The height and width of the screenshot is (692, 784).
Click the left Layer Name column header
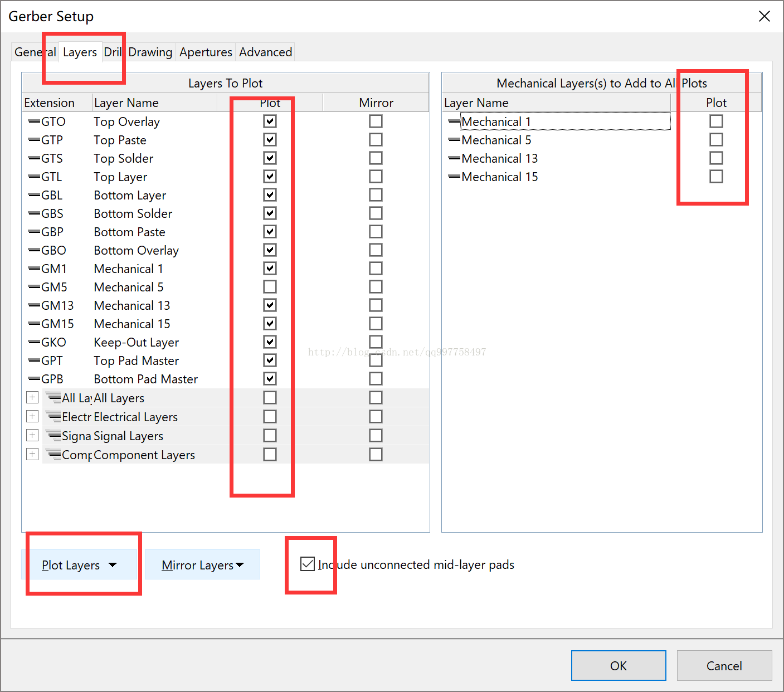tap(154, 103)
